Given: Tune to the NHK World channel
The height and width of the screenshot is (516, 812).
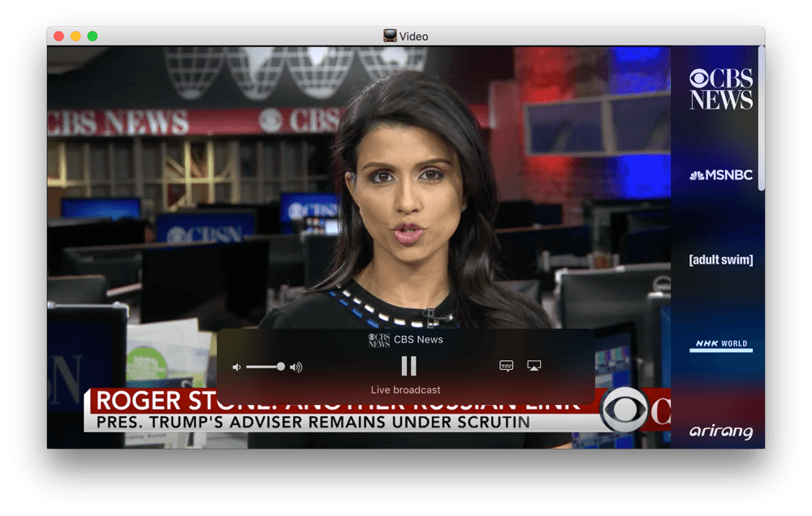Looking at the screenshot, I should pos(720,345).
